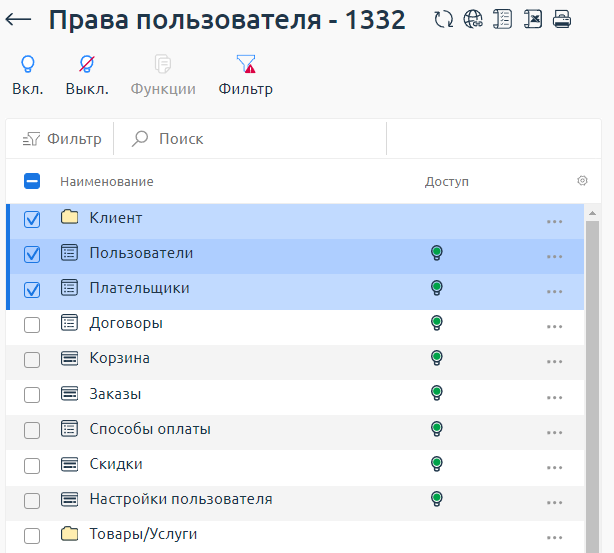The image size is (614, 553).
Task: Click the checklist report icon in the header
Action: pos(503,20)
